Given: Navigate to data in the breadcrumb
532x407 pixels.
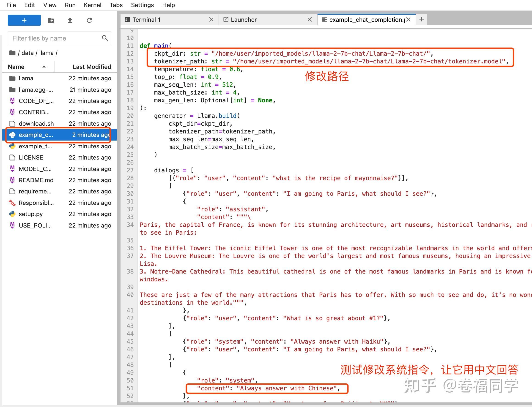Looking at the screenshot, I should point(27,53).
